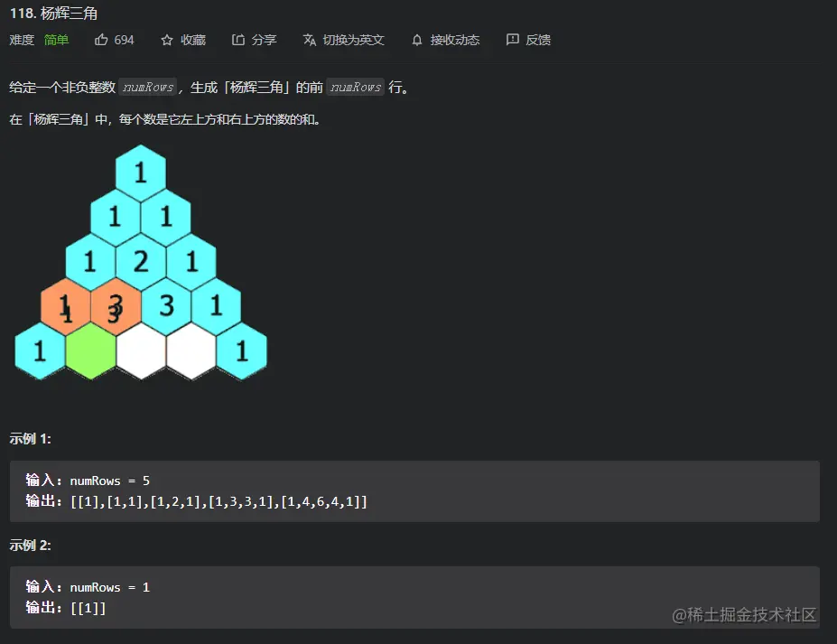Toggle language using 切换为英文
Screen dimensions: 837x644
coord(355,40)
